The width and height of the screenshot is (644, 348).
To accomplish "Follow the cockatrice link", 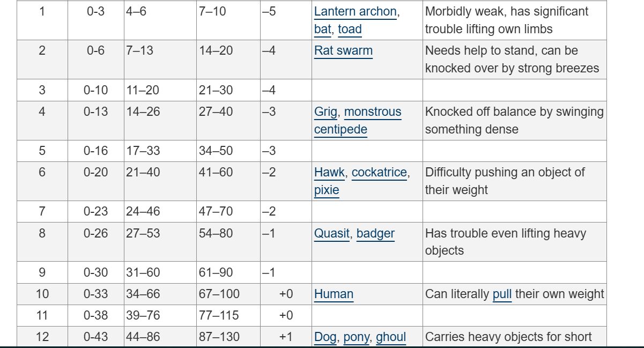I will (379, 173).
